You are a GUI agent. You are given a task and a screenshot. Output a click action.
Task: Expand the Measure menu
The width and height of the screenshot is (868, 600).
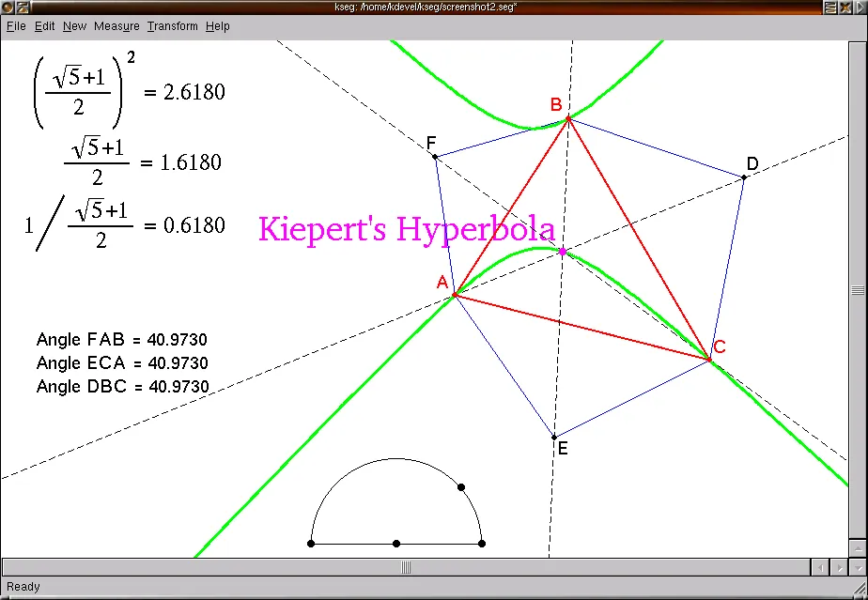coord(116,26)
